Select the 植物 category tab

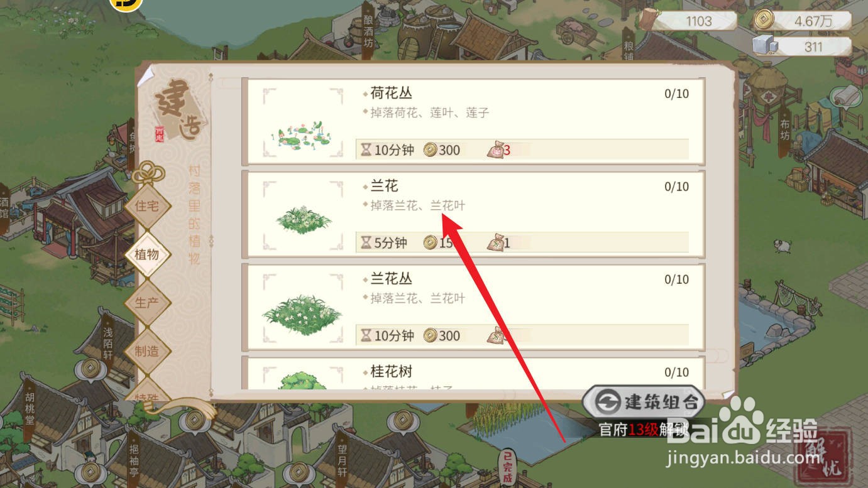point(146,254)
